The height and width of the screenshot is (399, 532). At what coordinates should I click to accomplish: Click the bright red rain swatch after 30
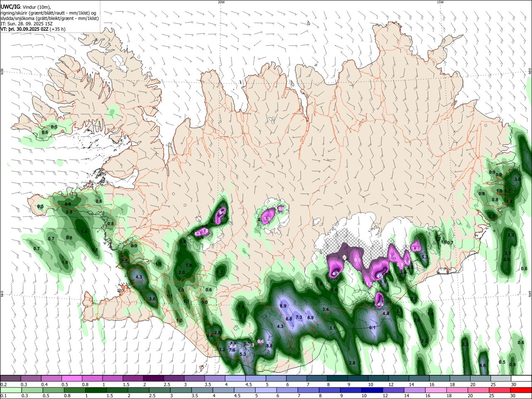pyautogui.click(x=521, y=390)
